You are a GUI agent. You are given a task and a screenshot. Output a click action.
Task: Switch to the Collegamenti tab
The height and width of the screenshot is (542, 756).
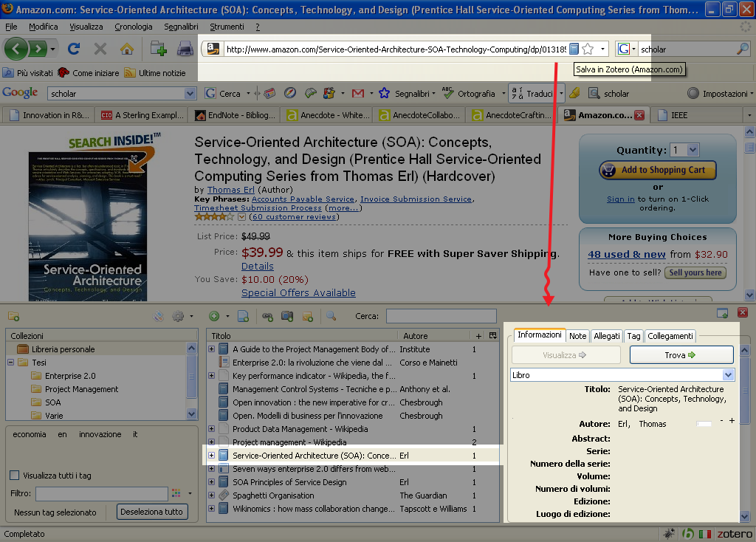pos(670,336)
